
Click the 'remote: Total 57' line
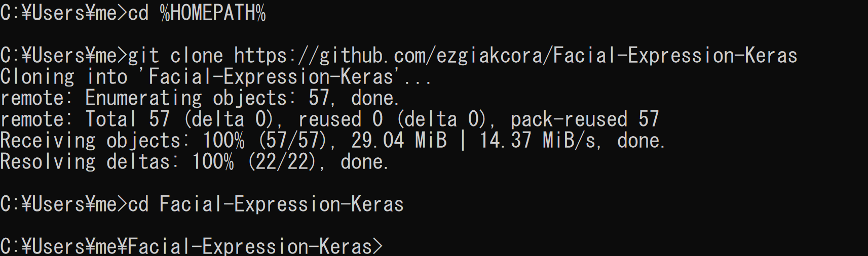(x=329, y=119)
